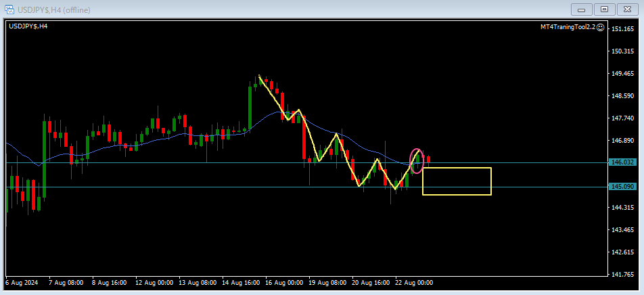The height and width of the screenshot is (295, 644).
Task: Click the 147.740 value on price axis
Action: point(622,118)
